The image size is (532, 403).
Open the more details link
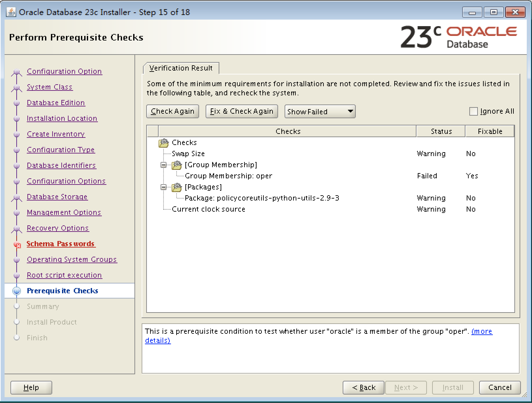pos(482,331)
